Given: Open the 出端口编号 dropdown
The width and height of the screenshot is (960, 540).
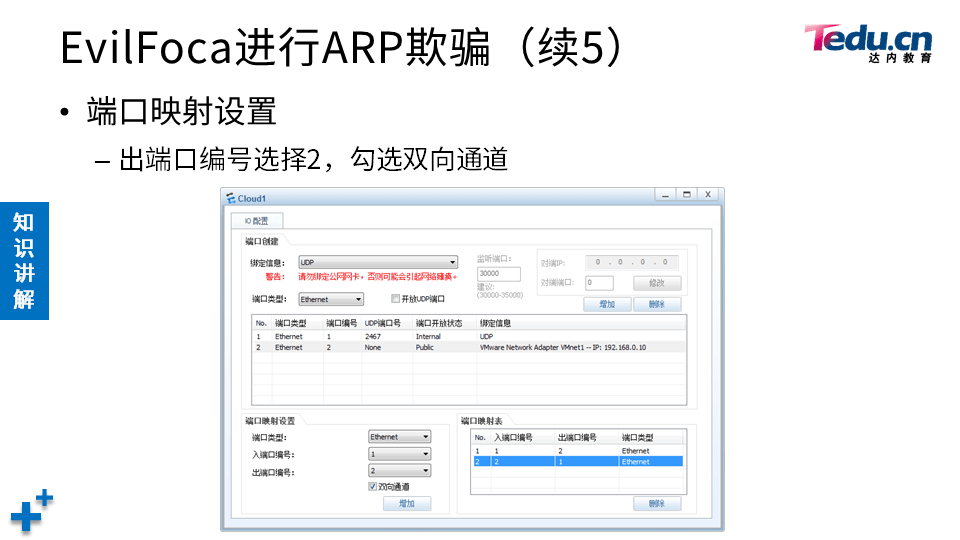Looking at the screenshot, I should click(x=400, y=471).
